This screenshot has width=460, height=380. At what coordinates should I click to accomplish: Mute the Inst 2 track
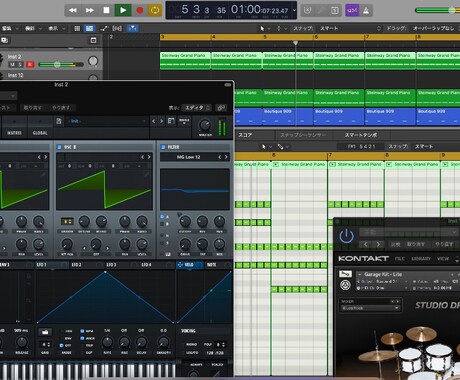12,64
